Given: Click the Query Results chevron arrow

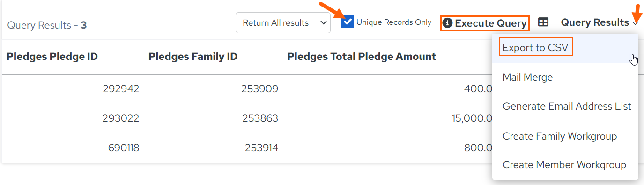Looking at the screenshot, I should click(x=635, y=23).
